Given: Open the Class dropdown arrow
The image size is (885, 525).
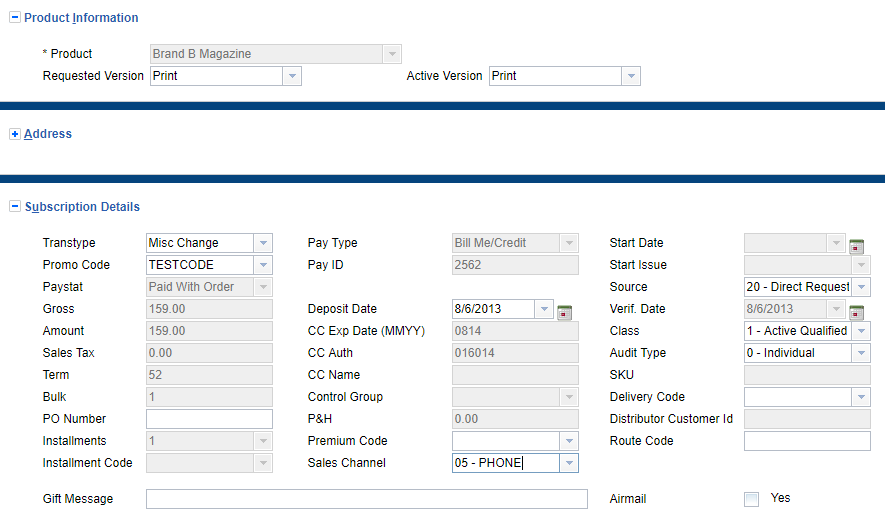Looking at the screenshot, I should pos(861,331).
